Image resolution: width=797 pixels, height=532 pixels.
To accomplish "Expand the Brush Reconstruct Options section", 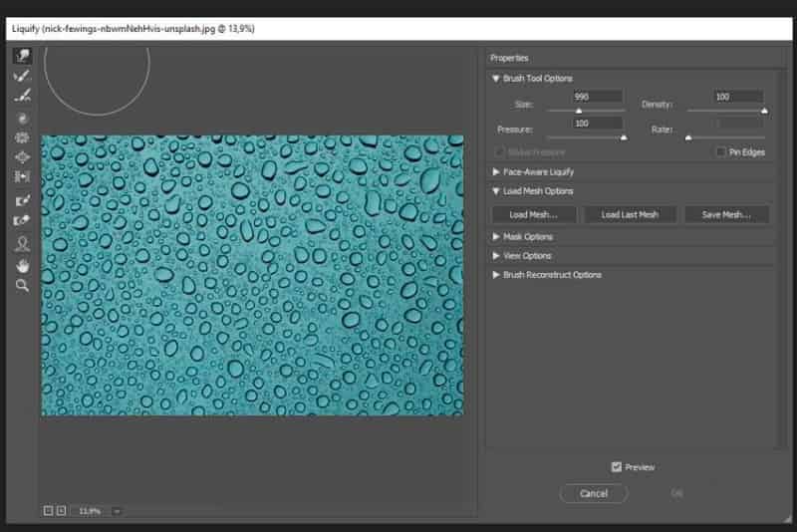I will click(x=495, y=275).
